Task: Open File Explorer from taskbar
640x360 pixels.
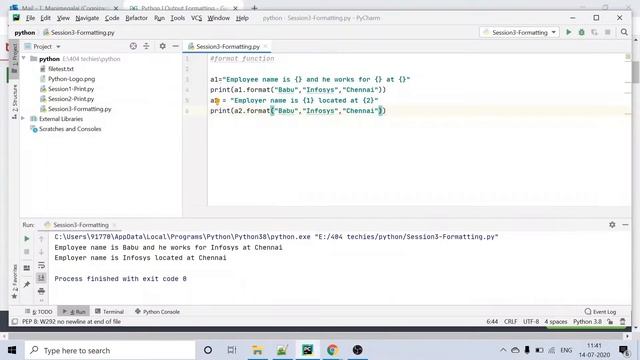Action: (257, 350)
